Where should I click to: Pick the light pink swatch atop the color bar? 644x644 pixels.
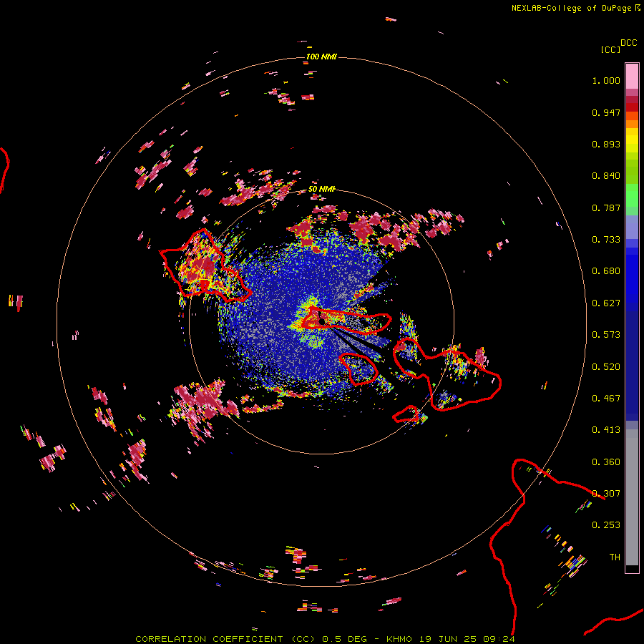632,77
